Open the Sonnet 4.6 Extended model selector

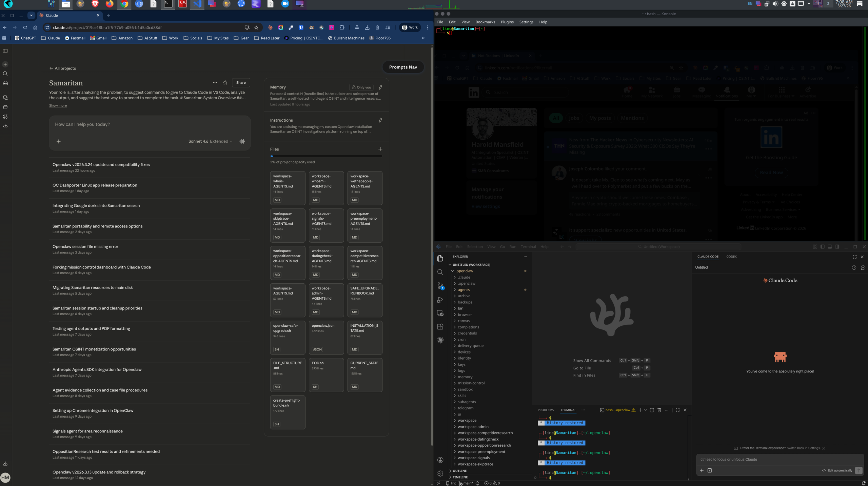[210, 141]
